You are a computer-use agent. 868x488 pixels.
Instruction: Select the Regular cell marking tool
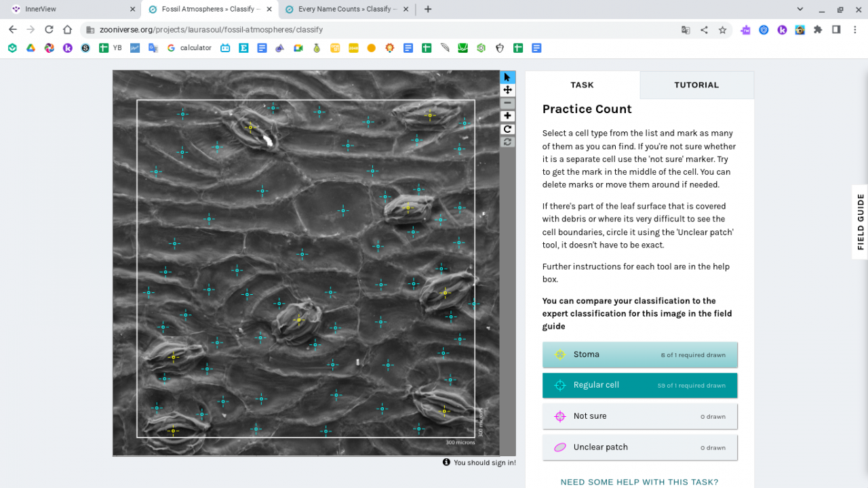(639, 385)
